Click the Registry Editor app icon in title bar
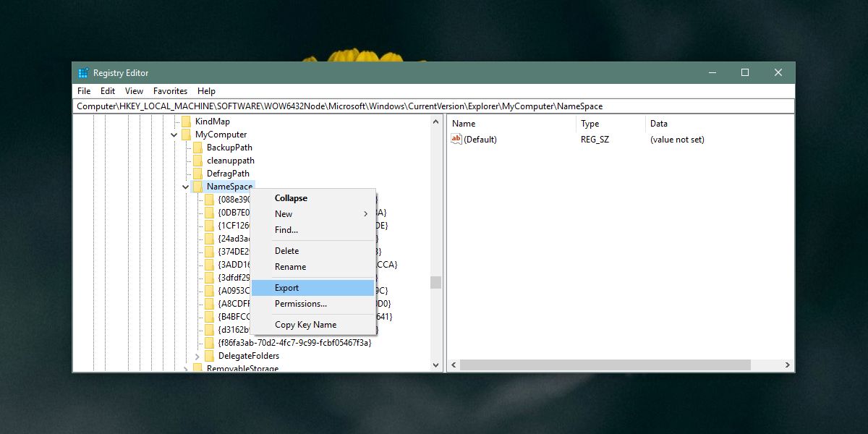Screen dimensions: 868x434 pyautogui.click(x=84, y=73)
